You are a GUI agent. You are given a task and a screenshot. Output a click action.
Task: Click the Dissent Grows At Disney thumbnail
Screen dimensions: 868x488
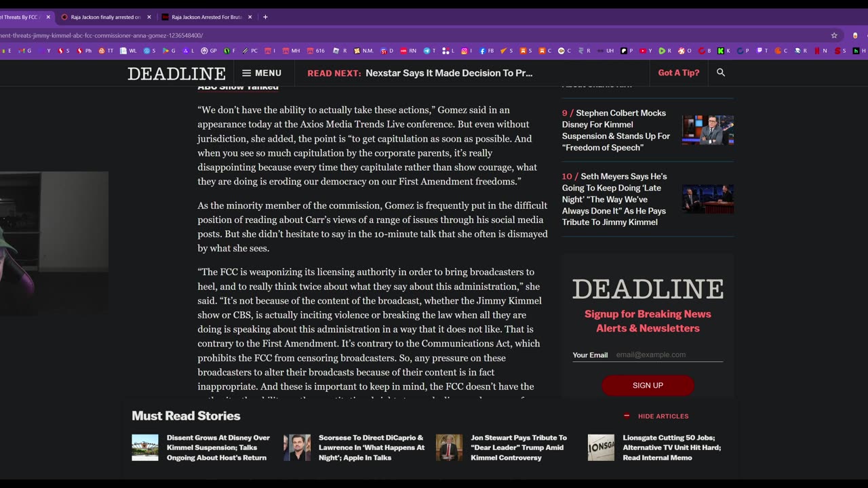pyautogui.click(x=145, y=447)
